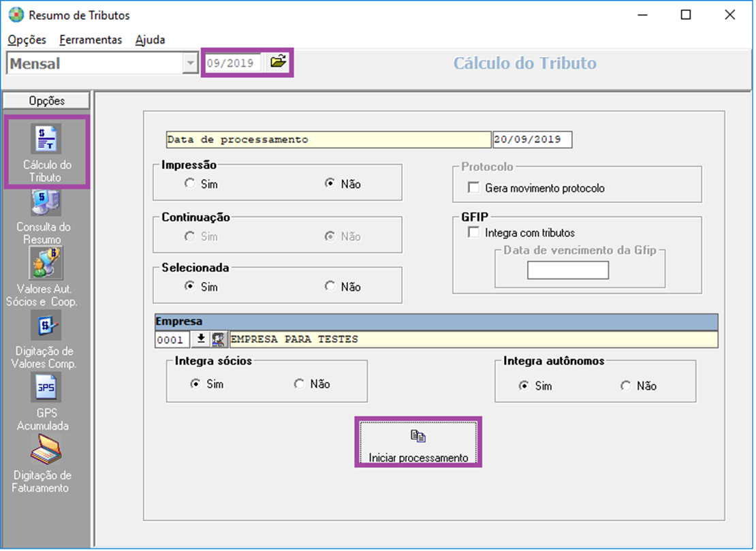Open the Cálculo do Tributo sidebar icon
This screenshot has width=756, height=551.
pos(46,140)
